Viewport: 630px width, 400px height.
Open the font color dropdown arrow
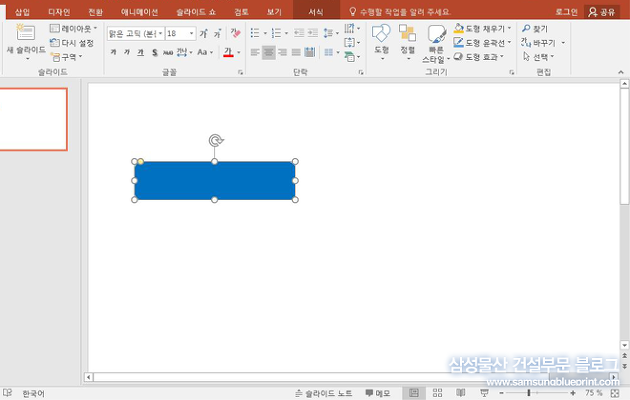pos(239,52)
